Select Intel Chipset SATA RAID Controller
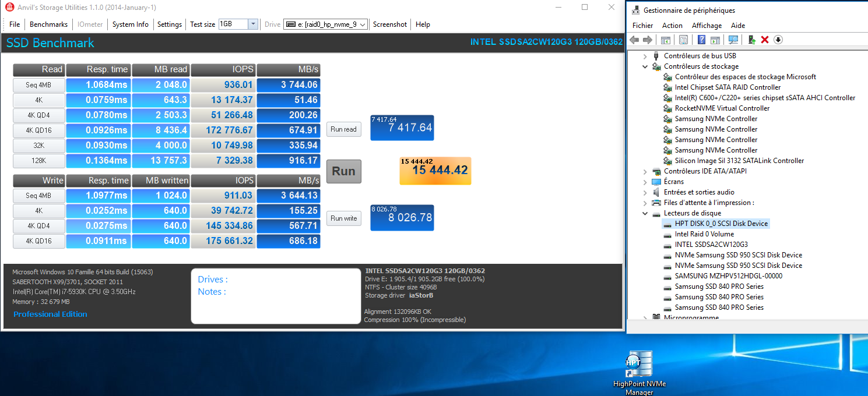The height and width of the screenshot is (396, 868). tap(728, 87)
